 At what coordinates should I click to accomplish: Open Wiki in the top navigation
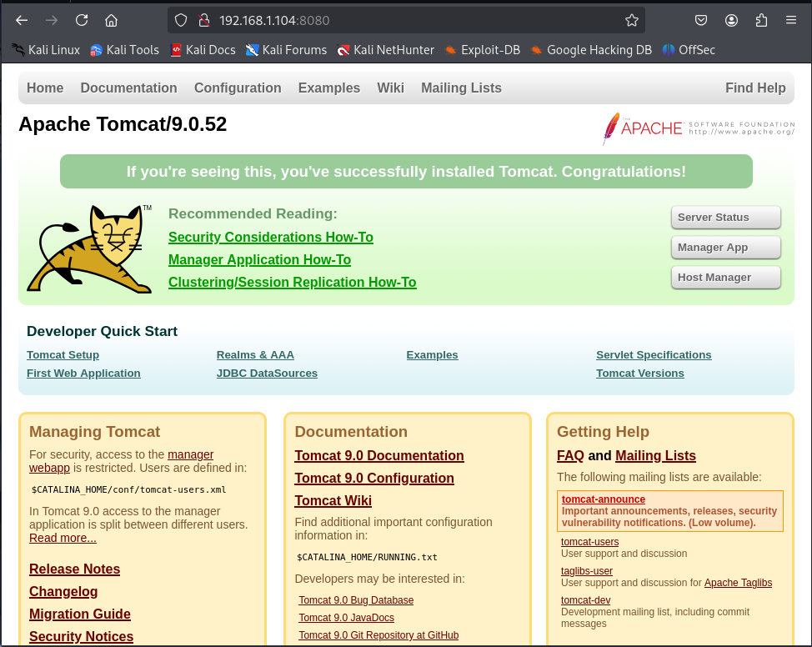[390, 88]
